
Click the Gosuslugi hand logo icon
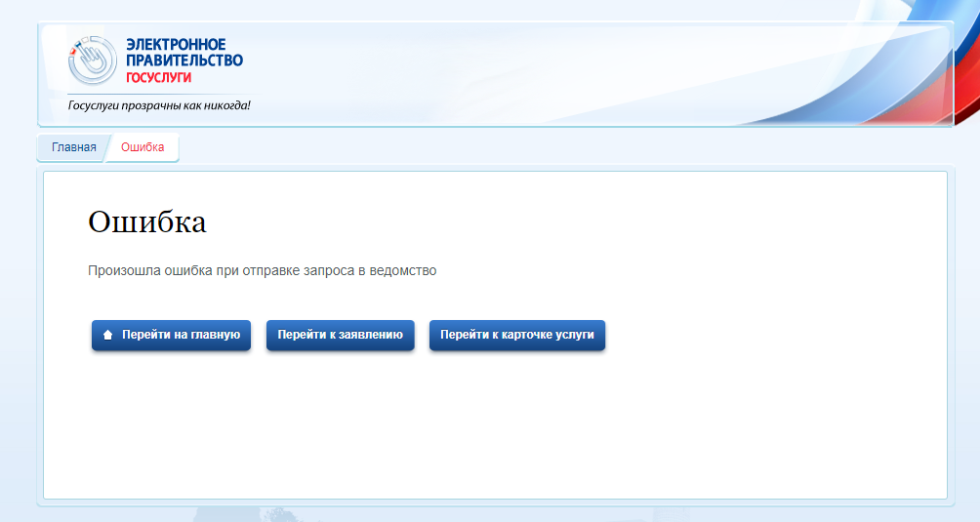(x=92, y=60)
